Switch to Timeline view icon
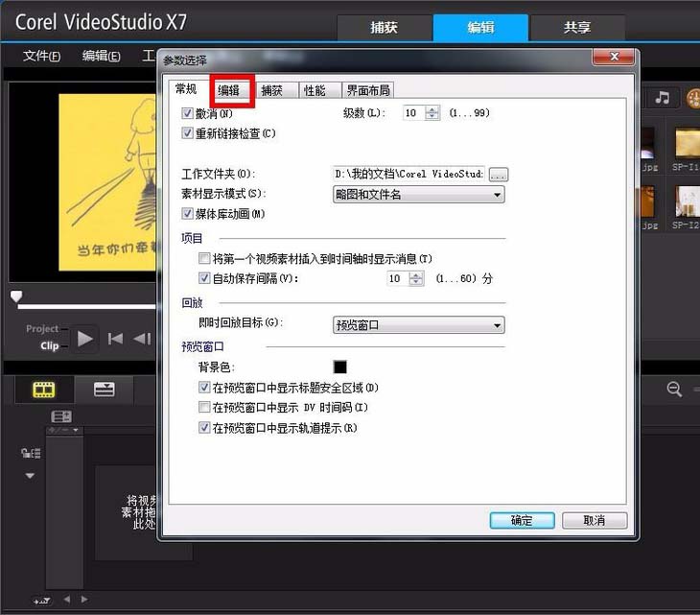700x615 pixels. point(104,390)
